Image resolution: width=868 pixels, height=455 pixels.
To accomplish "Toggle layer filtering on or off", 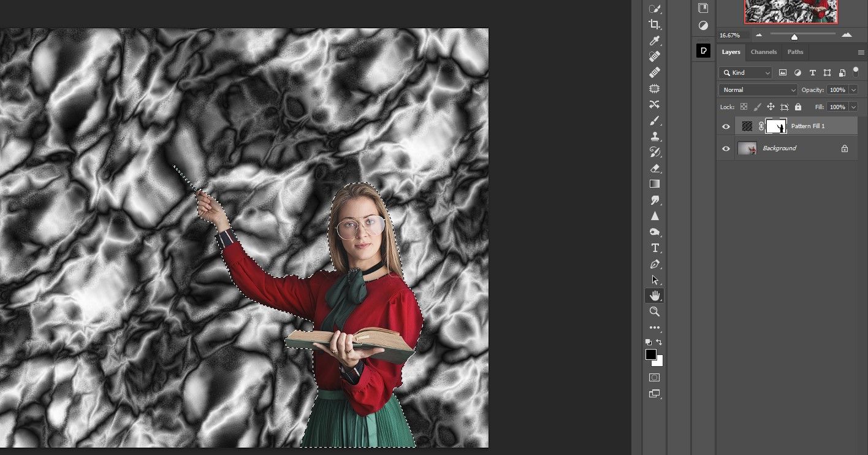I will tap(856, 72).
